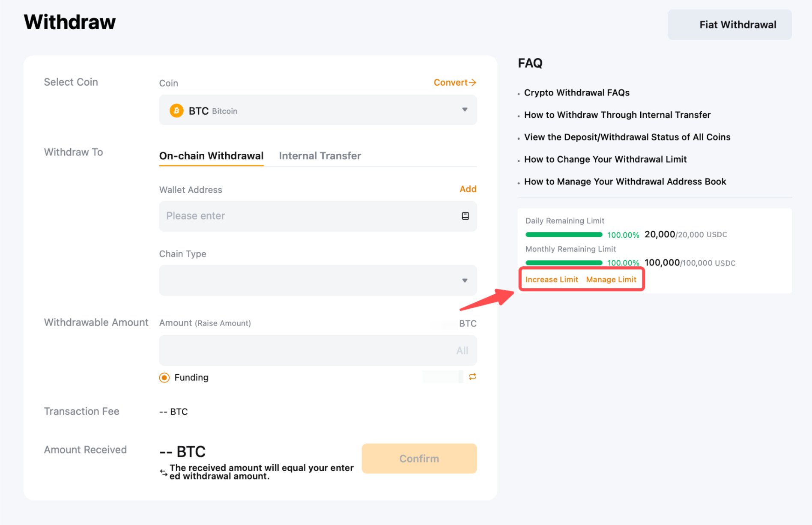The width and height of the screenshot is (812, 525).
Task: Switch to the Internal Transfer tab
Action: 319,156
